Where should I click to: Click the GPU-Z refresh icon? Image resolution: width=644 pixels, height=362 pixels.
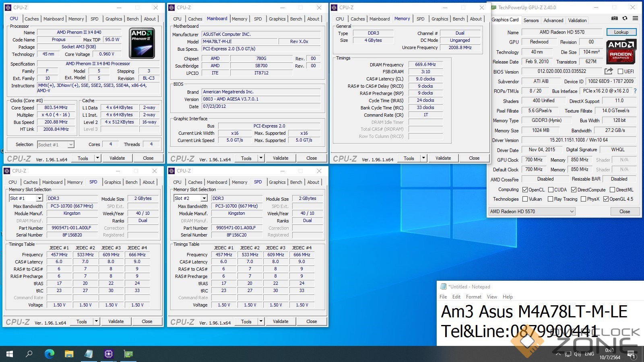(x=625, y=19)
